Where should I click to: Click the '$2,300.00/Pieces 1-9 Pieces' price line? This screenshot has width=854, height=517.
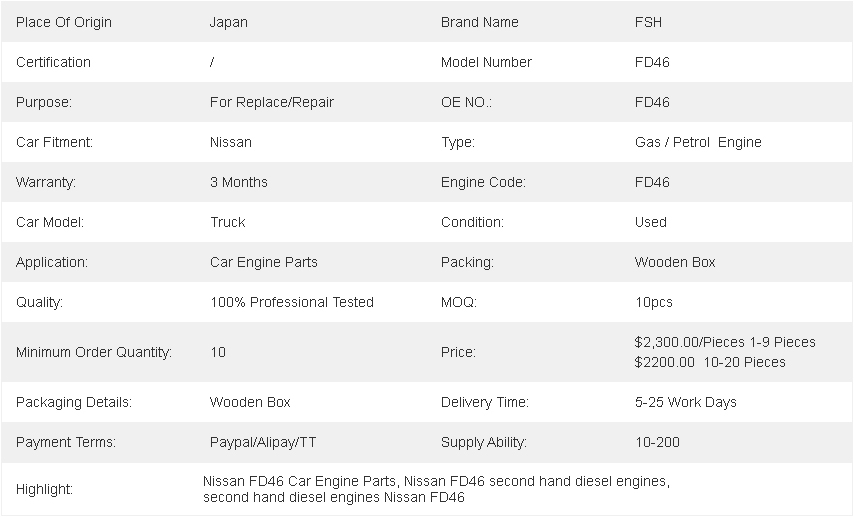725,342
